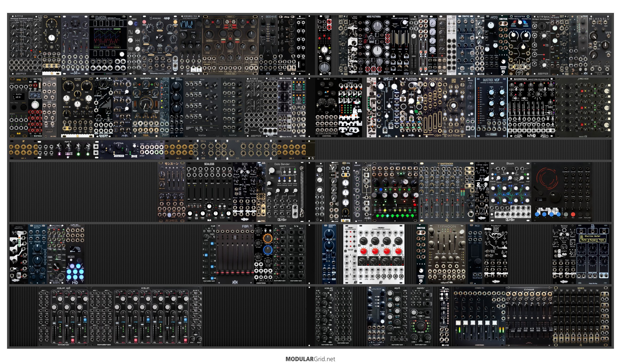Click the ORADEA module with red knobs
The width and height of the screenshot is (621, 364).
(381, 254)
